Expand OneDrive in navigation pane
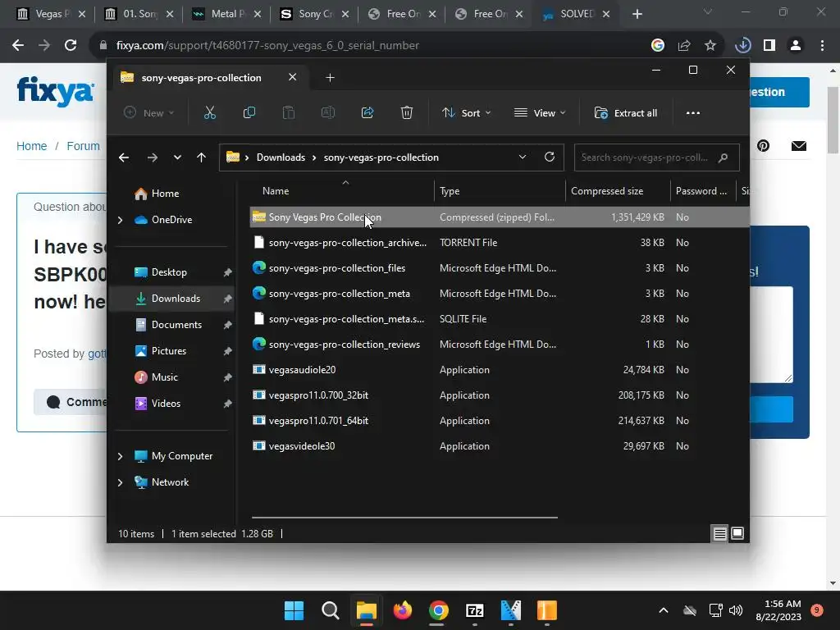The image size is (840, 630). coord(120,220)
